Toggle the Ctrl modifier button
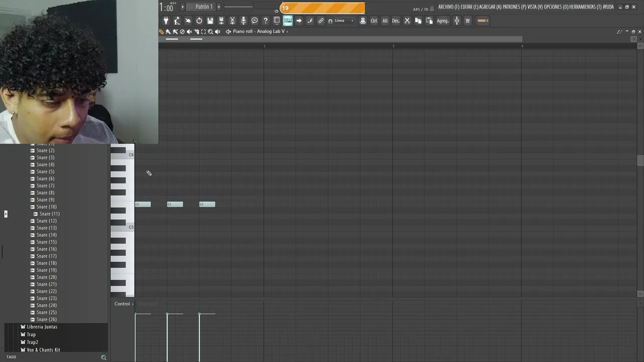The width and height of the screenshot is (644, 362). point(374,21)
